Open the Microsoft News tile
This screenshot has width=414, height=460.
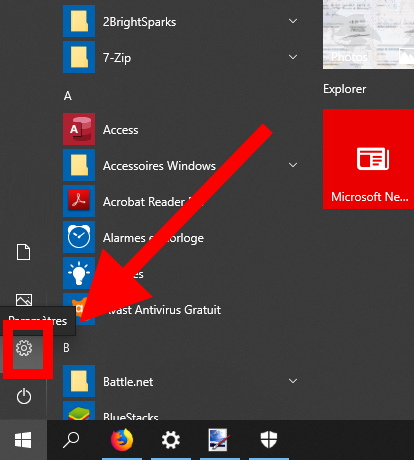(x=368, y=159)
